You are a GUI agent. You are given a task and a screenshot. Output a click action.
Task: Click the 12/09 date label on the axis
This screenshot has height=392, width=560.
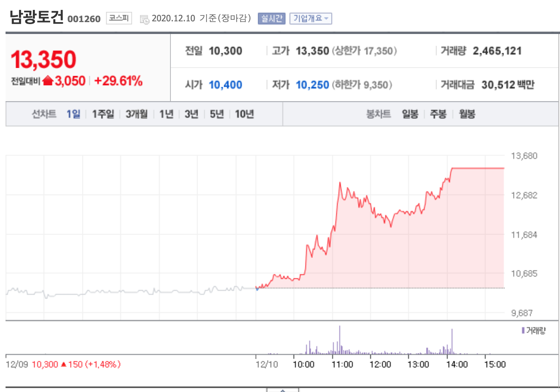pyautogui.click(x=17, y=364)
